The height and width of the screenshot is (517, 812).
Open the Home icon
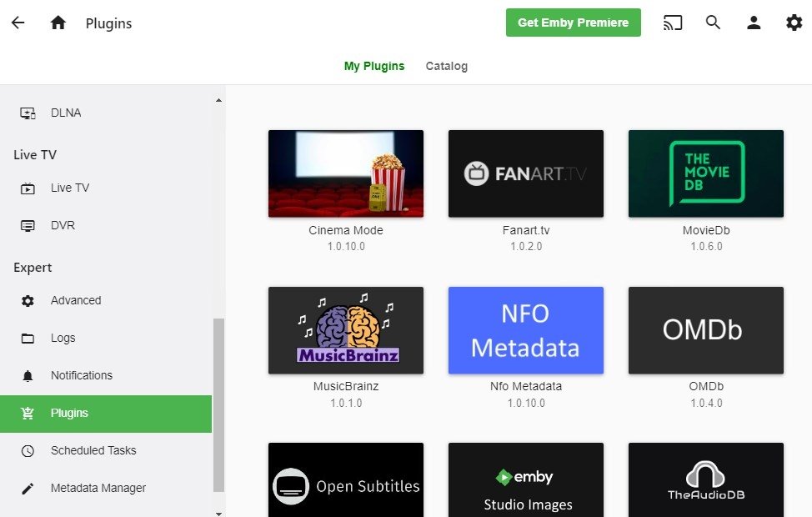coord(58,23)
